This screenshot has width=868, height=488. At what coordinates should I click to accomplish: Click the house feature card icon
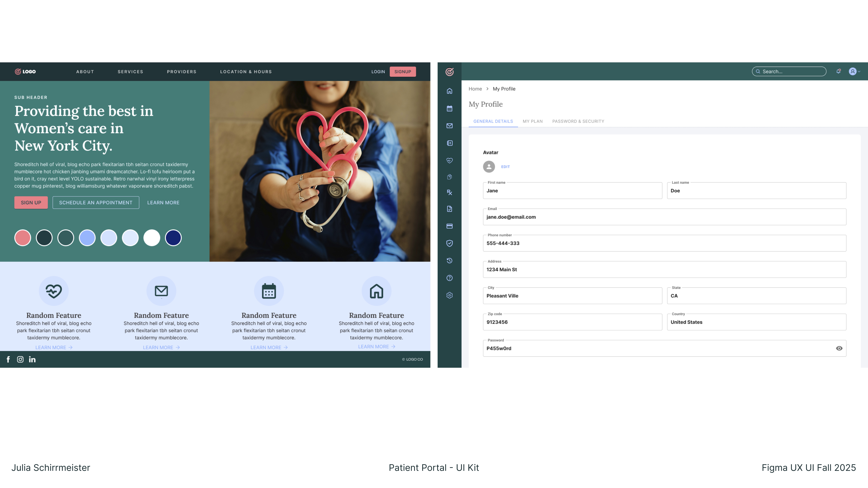pos(376,291)
